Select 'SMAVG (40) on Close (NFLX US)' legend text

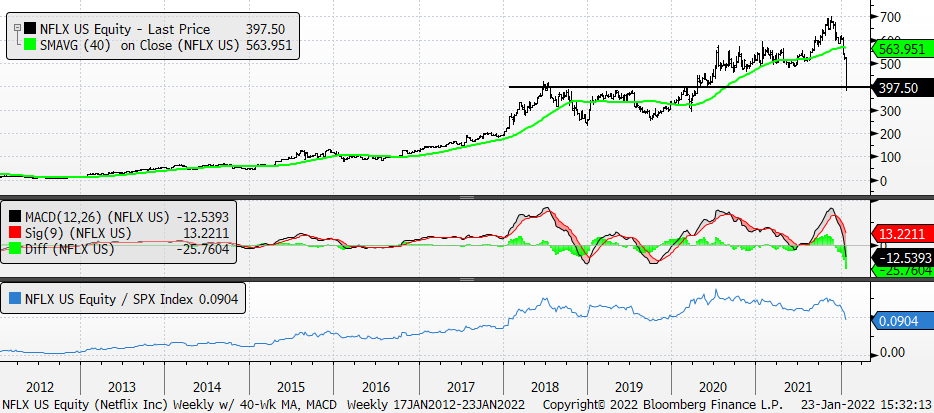tap(139, 45)
